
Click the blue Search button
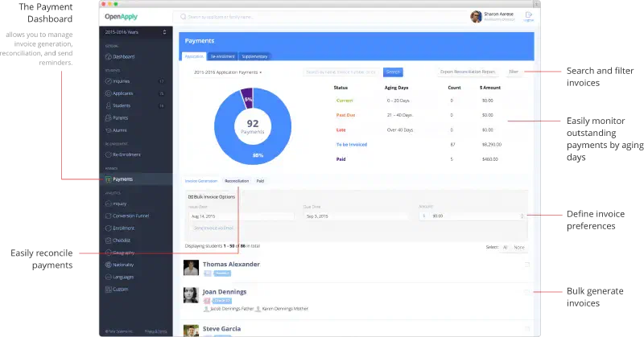393,72
